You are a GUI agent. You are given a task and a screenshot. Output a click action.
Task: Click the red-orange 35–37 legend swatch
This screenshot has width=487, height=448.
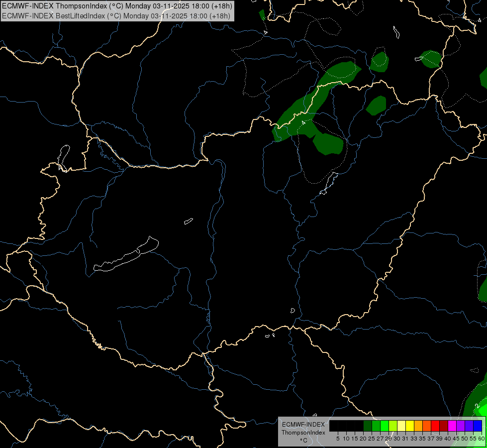[427, 426]
